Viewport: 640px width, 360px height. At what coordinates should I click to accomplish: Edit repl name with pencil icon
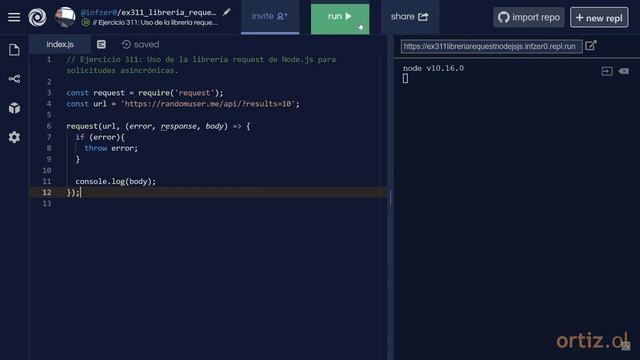(227, 12)
